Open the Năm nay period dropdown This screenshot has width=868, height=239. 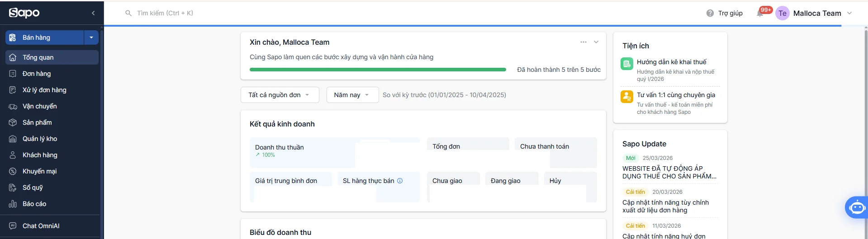coord(352,95)
